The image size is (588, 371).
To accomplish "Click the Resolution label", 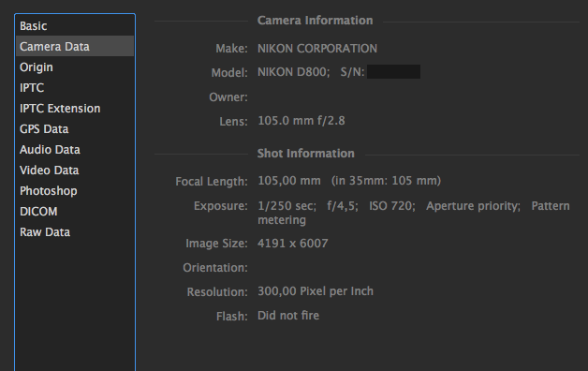I will (x=217, y=292).
